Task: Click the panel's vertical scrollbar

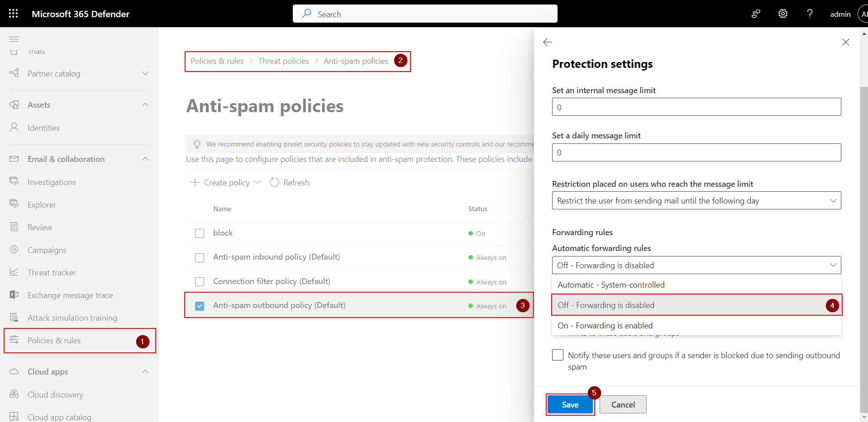Action: (863, 226)
